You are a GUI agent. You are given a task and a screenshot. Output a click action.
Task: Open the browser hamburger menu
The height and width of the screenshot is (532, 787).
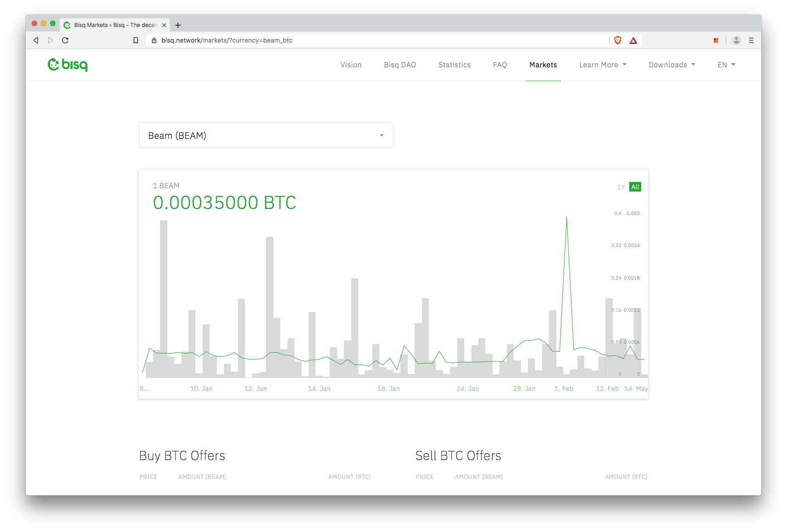click(751, 40)
